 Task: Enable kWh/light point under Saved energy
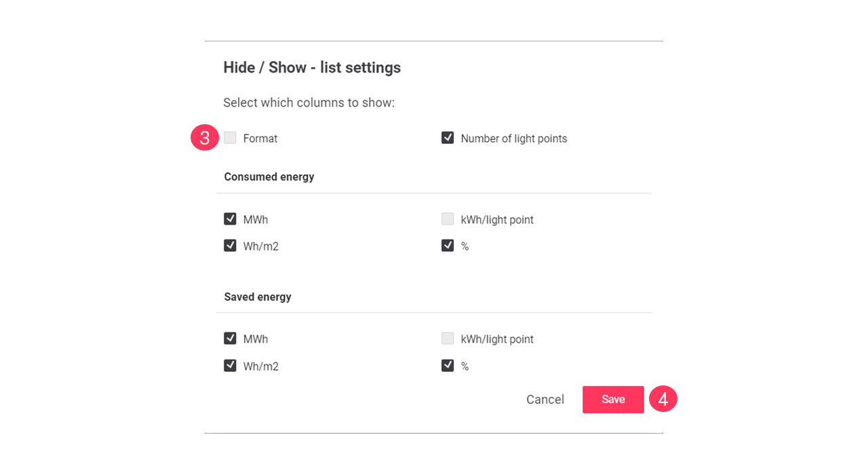(448, 338)
